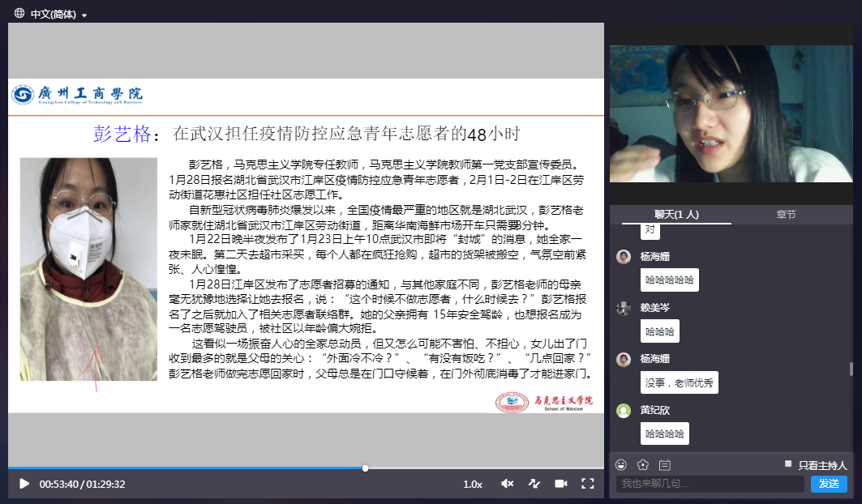Open the 1.0x playback speed menu
The height and width of the screenshot is (504, 862).
click(473, 484)
